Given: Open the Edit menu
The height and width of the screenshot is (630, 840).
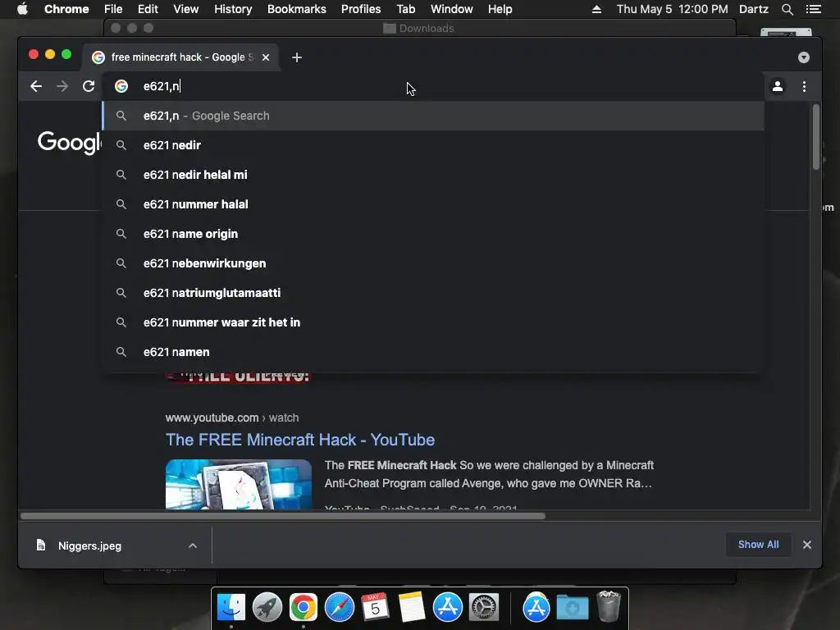Looking at the screenshot, I should tap(148, 9).
